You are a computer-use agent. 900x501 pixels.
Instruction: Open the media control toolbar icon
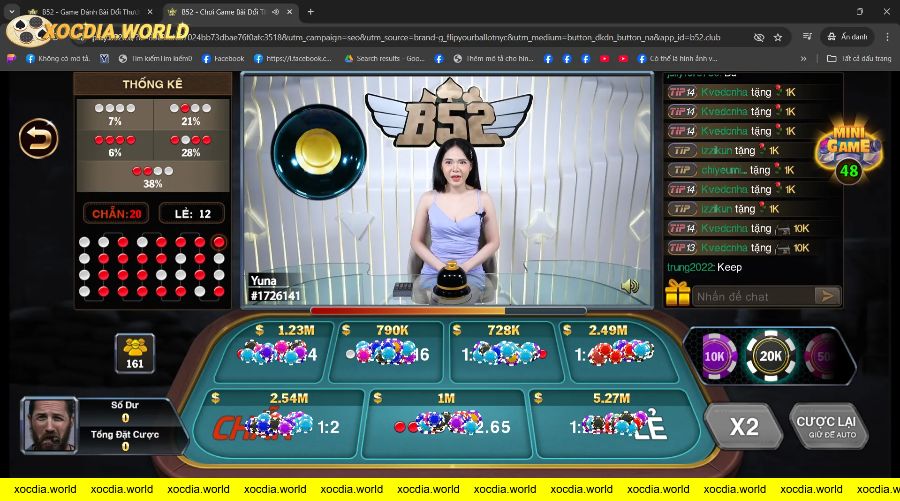[807, 37]
